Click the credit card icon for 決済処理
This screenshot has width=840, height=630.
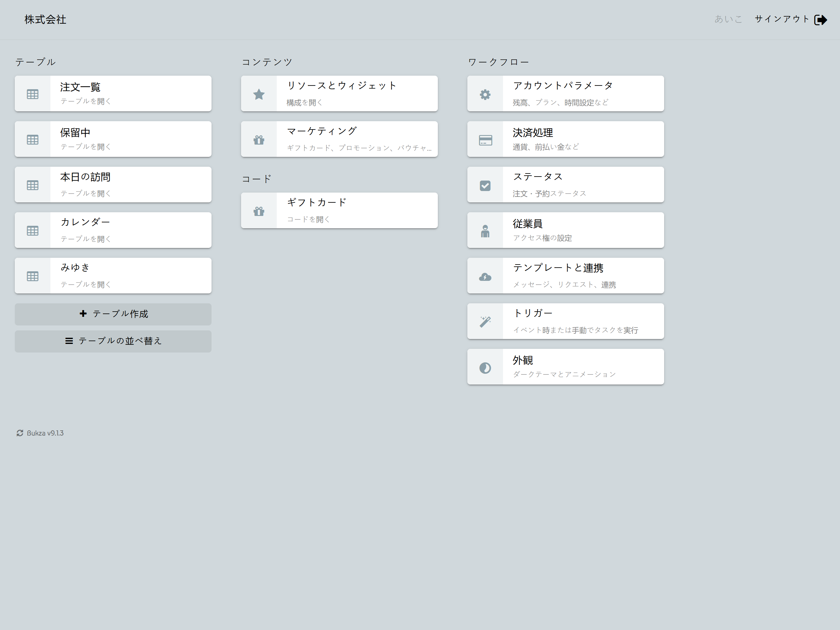pyautogui.click(x=485, y=140)
